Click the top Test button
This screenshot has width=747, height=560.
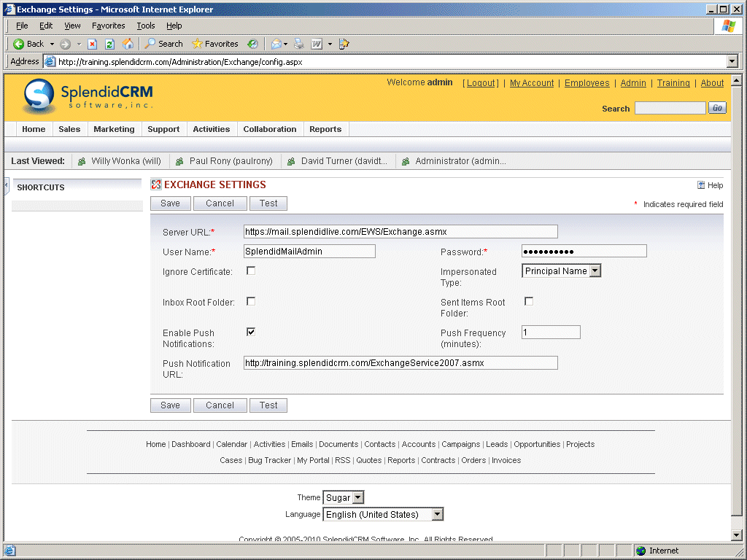point(268,203)
